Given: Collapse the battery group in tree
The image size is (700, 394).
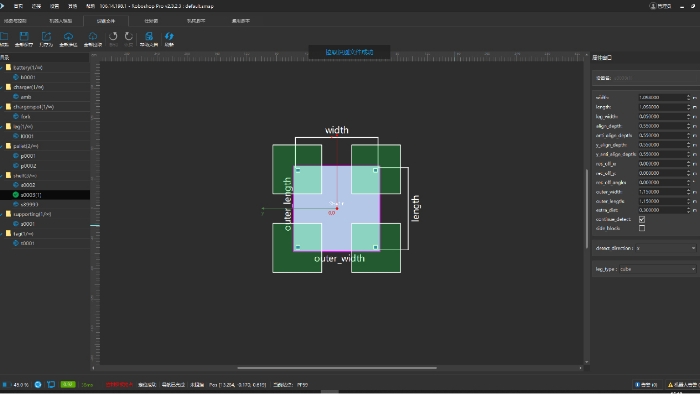Looking at the screenshot, I should tap(2, 68).
